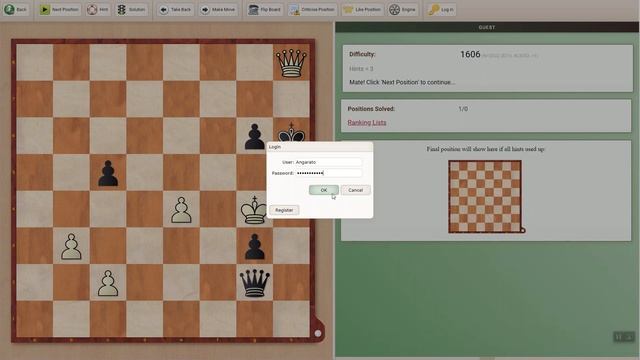Click the Like Position button
Image resolution: width=640 pixels, height=360 pixels.
tap(362, 9)
